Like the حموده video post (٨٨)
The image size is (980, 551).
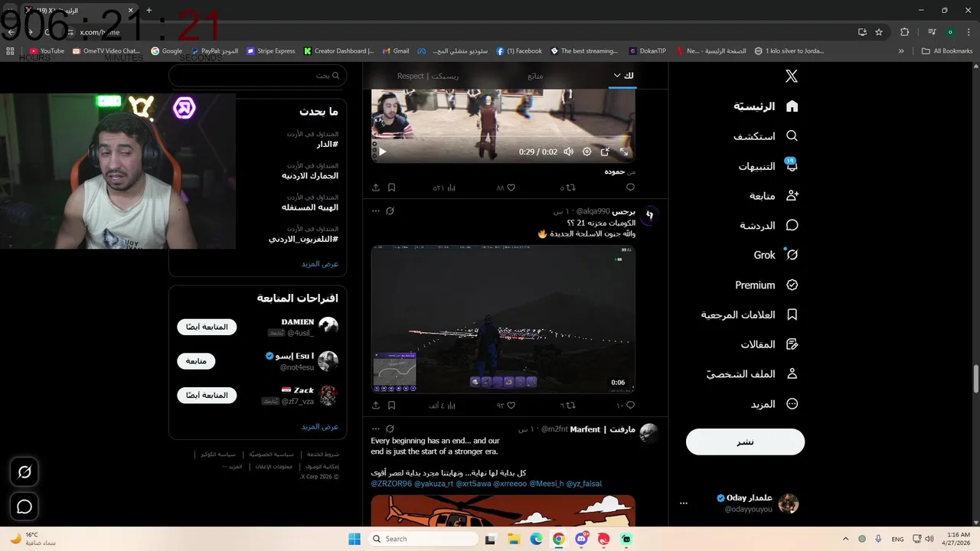(x=506, y=187)
